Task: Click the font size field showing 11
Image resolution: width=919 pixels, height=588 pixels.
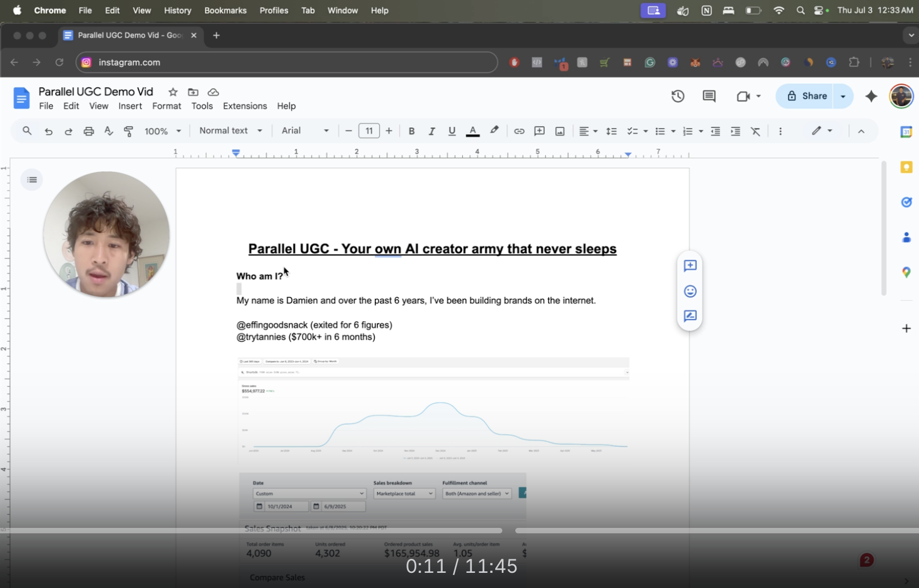Action: pos(369,130)
